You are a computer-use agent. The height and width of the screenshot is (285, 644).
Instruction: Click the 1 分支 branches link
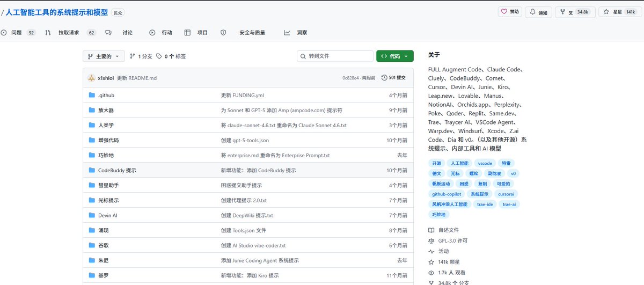[141, 56]
